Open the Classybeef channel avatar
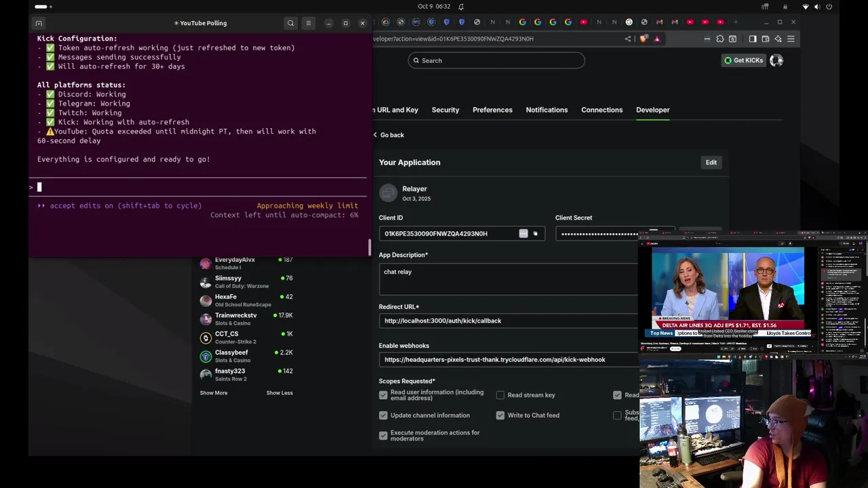The image size is (868, 488). click(205, 356)
